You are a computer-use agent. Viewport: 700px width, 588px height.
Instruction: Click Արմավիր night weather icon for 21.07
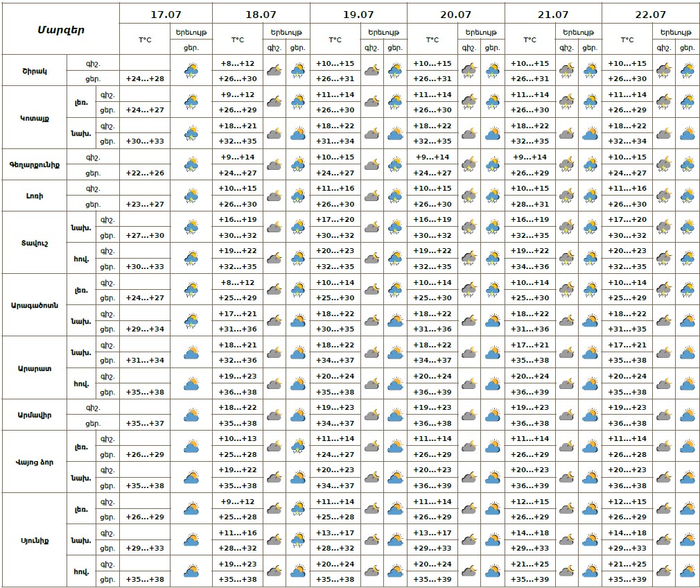(567, 415)
